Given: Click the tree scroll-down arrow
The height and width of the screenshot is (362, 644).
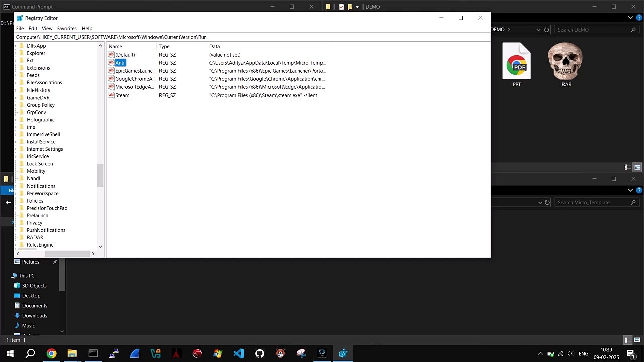Looking at the screenshot, I should [x=100, y=246].
